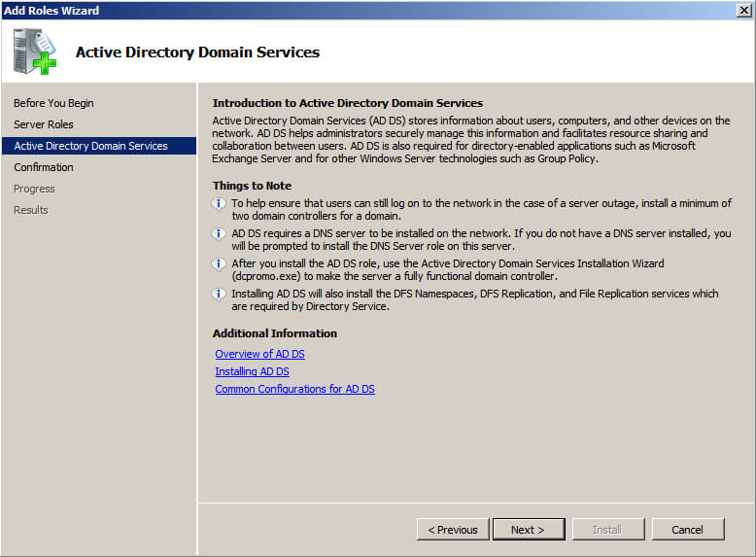Open Common Configurations for AD DS link
This screenshot has height=557, width=756.
[294, 389]
